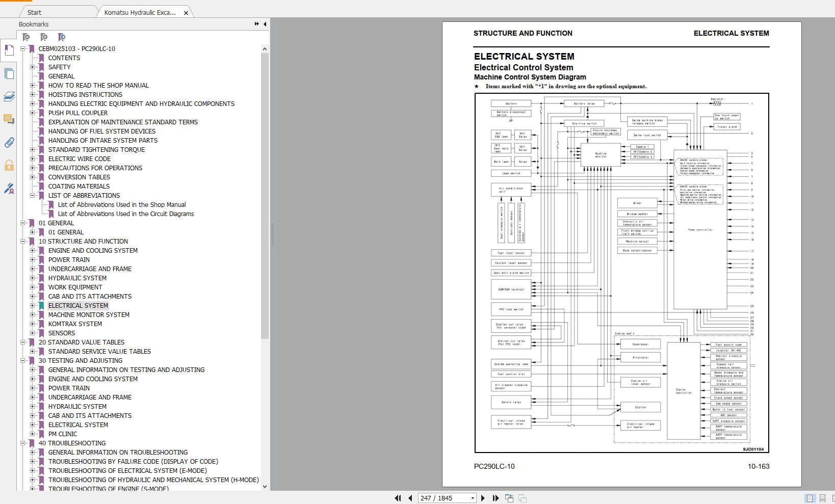Select the HYDRAULIC SYSTEM bookmark under 10 STRUCTURE AND FUNCTION

77,278
